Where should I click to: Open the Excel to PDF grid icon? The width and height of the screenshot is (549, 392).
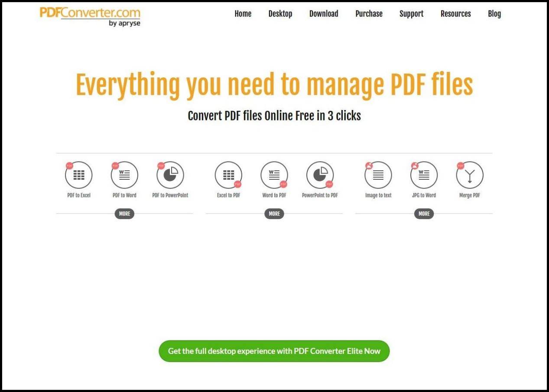[228, 175]
